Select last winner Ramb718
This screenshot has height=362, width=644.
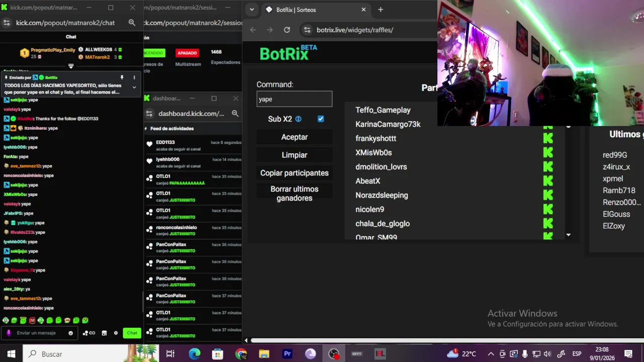coord(619,191)
